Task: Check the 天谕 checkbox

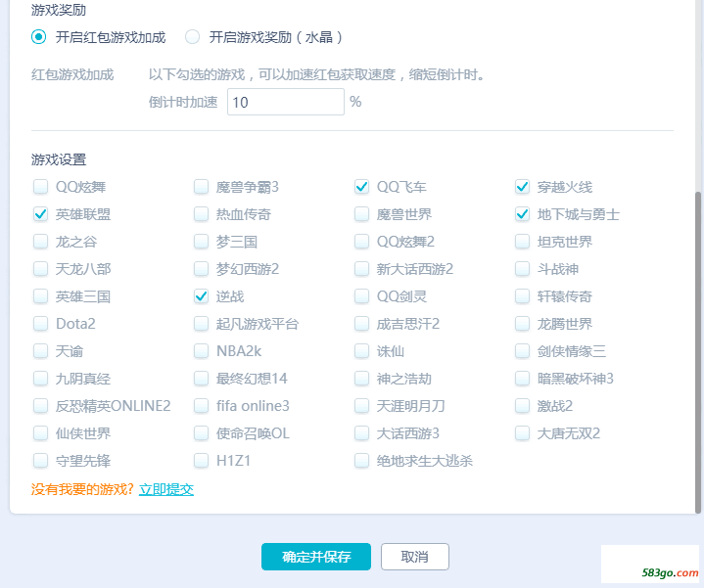Action: point(41,350)
